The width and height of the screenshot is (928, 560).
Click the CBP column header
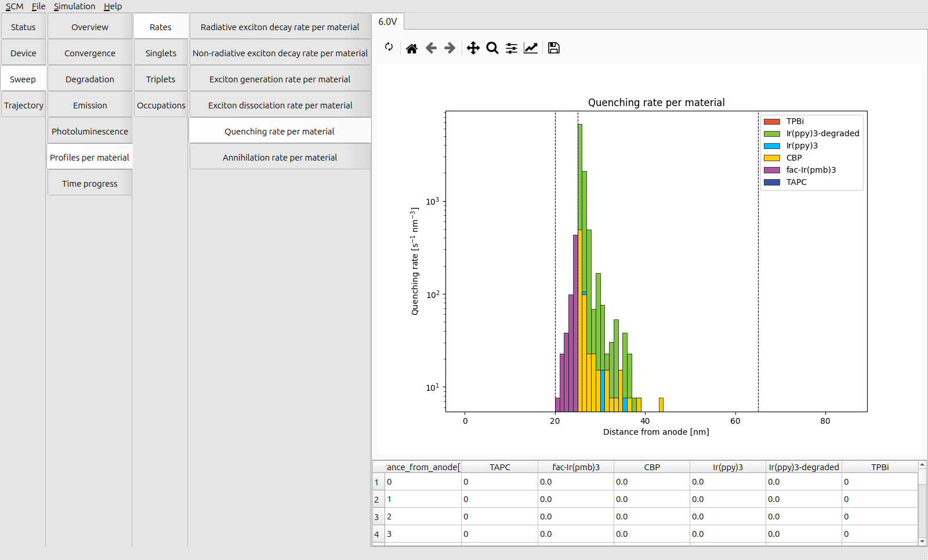pyautogui.click(x=652, y=467)
